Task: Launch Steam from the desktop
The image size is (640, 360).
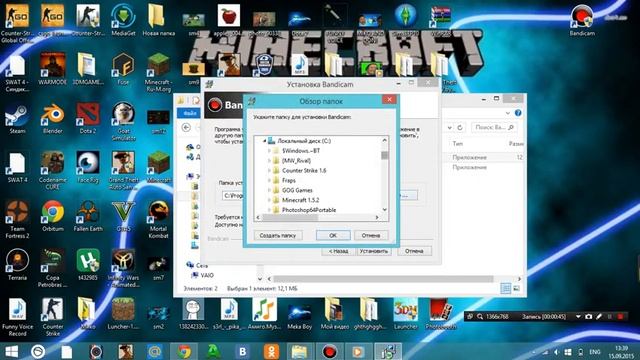Action: [x=17, y=118]
